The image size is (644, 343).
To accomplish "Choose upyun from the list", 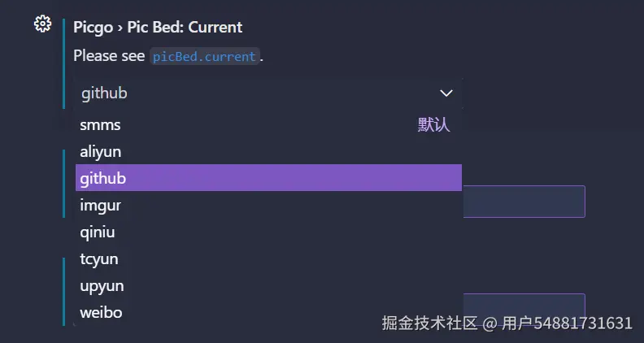I will click(x=102, y=286).
